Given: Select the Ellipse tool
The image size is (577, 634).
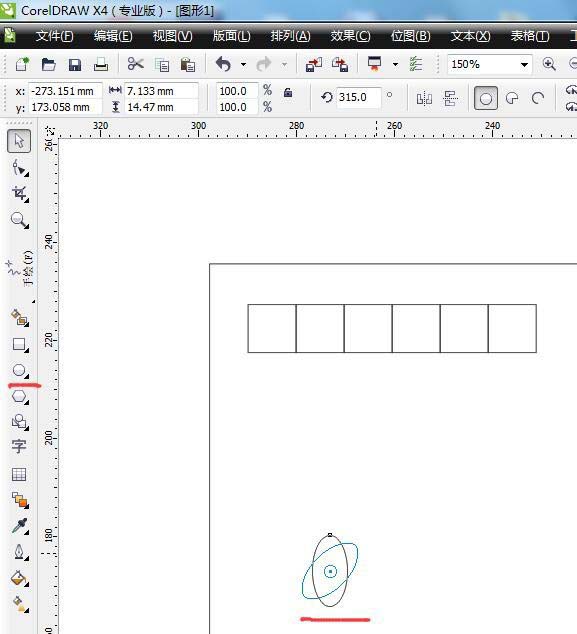Looking at the screenshot, I should (x=19, y=370).
